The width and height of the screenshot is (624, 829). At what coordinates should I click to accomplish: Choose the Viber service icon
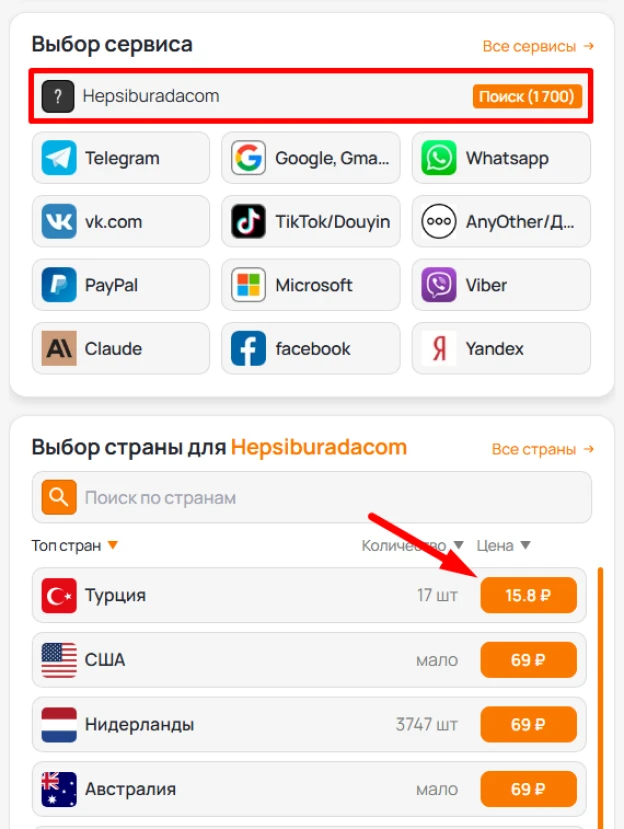(439, 284)
